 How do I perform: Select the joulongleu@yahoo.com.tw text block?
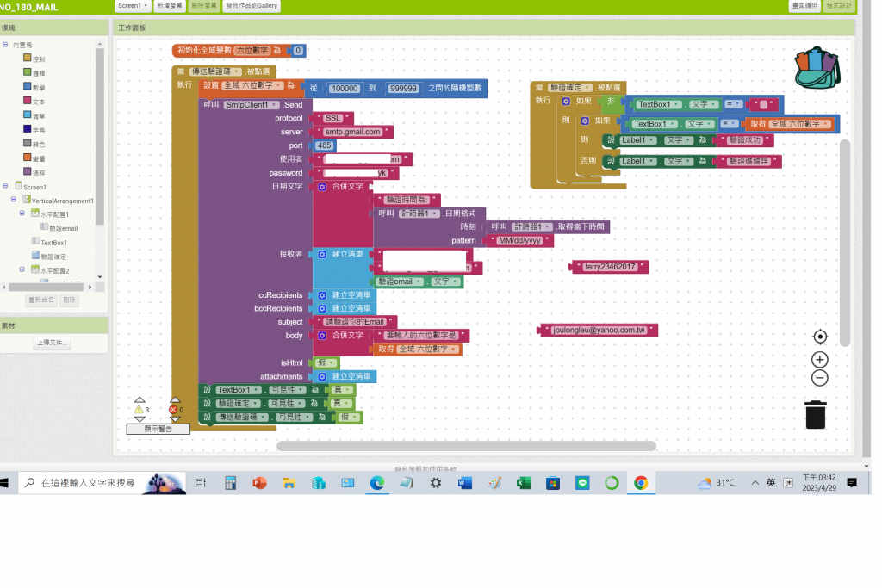click(599, 331)
